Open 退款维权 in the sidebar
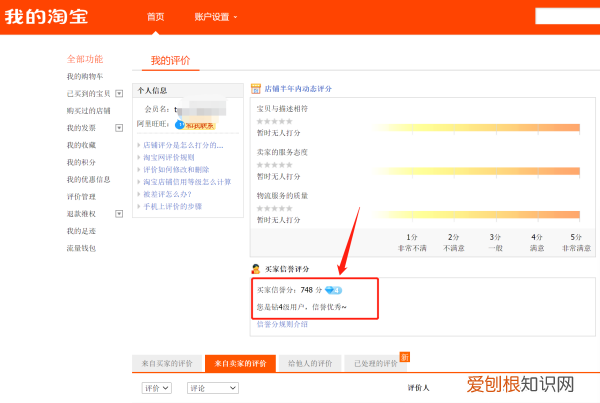Viewport: 600px width, 403px height. point(81,214)
